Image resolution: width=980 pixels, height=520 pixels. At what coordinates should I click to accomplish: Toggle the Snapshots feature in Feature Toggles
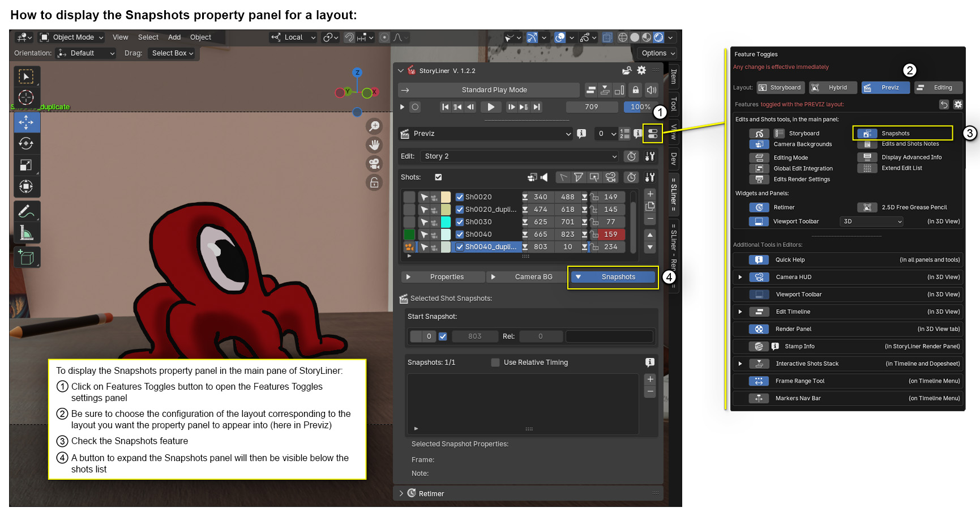[867, 134]
